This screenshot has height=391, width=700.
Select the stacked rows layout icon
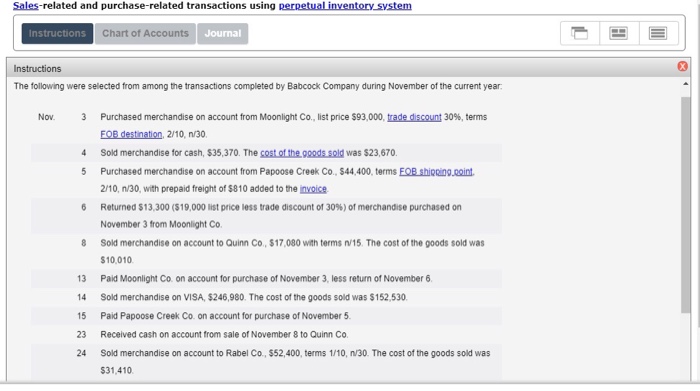[x=658, y=33]
